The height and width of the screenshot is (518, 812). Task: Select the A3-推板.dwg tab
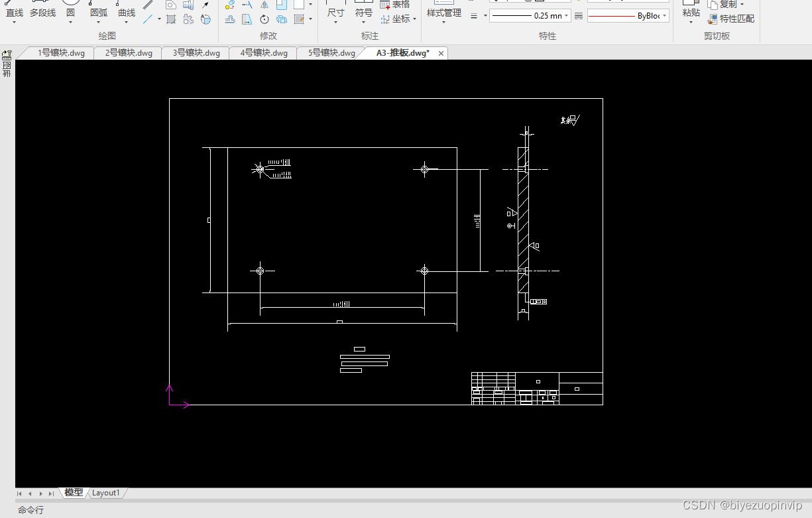[x=402, y=53]
